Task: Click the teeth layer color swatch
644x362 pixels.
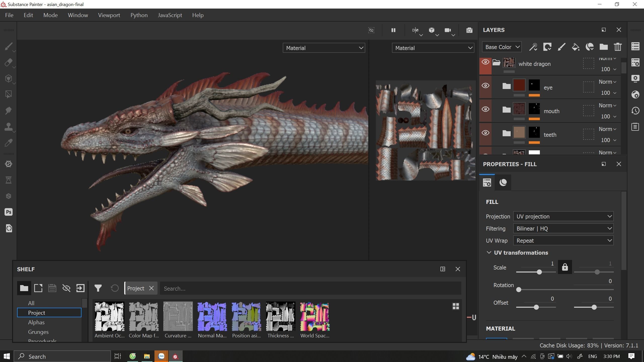Action: (519, 132)
